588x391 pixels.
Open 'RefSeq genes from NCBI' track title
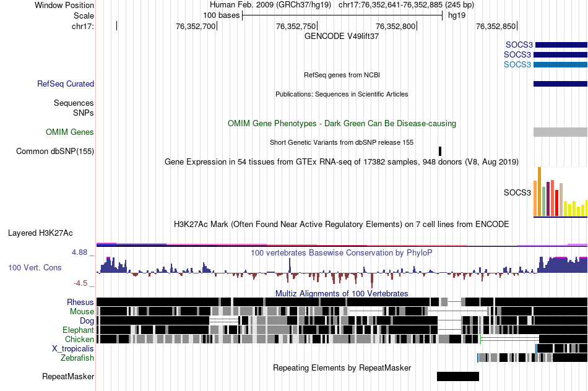[x=342, y=75]
